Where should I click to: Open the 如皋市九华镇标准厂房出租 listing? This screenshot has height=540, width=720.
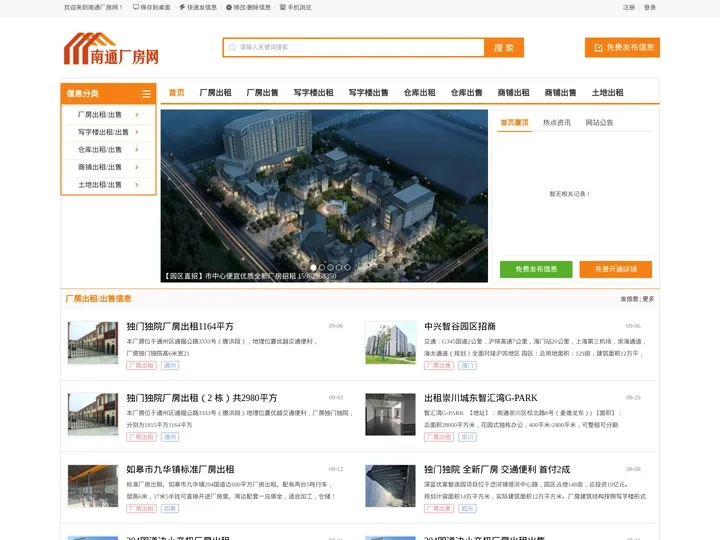(x=180, y=470)
